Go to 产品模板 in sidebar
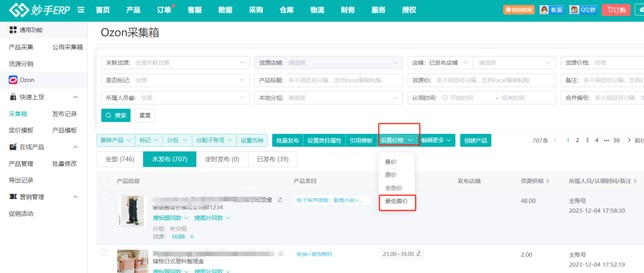 64,131
